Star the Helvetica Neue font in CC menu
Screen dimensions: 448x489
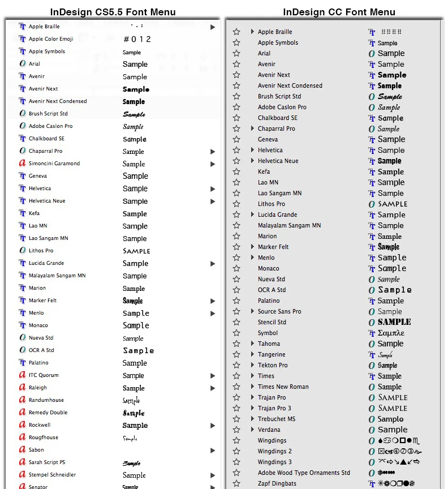236,161
